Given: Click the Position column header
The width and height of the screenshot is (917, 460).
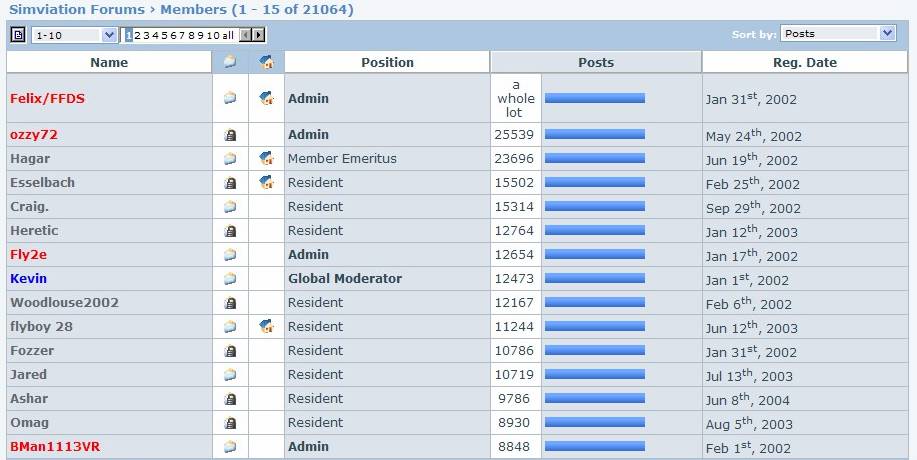Looking at the screenshot, I should (387, 62).
